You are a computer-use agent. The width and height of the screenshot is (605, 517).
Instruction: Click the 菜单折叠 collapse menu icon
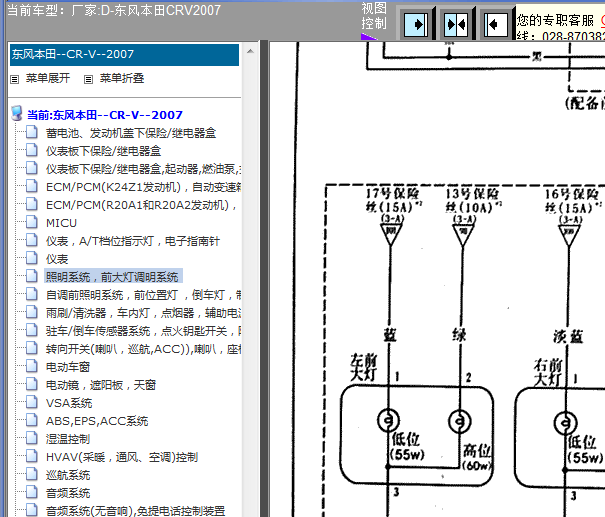88,79
